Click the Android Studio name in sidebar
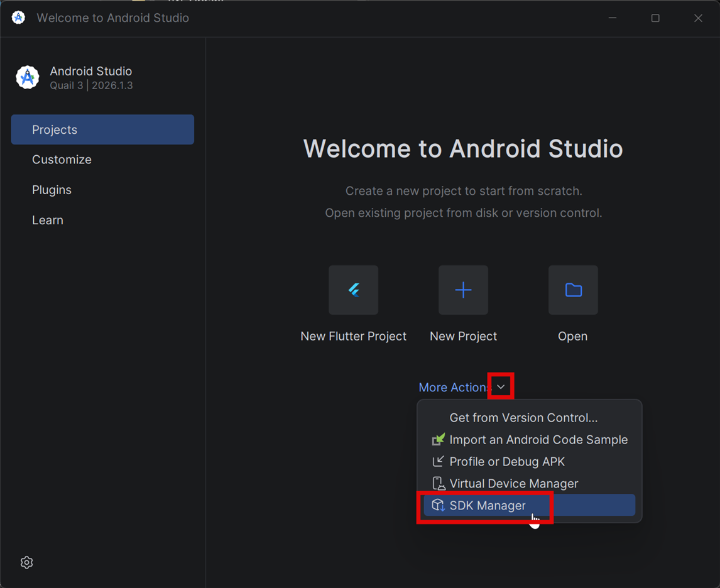The width and height of the screenshot is (720, 588). pyautogui.click(x=91, y=71)
